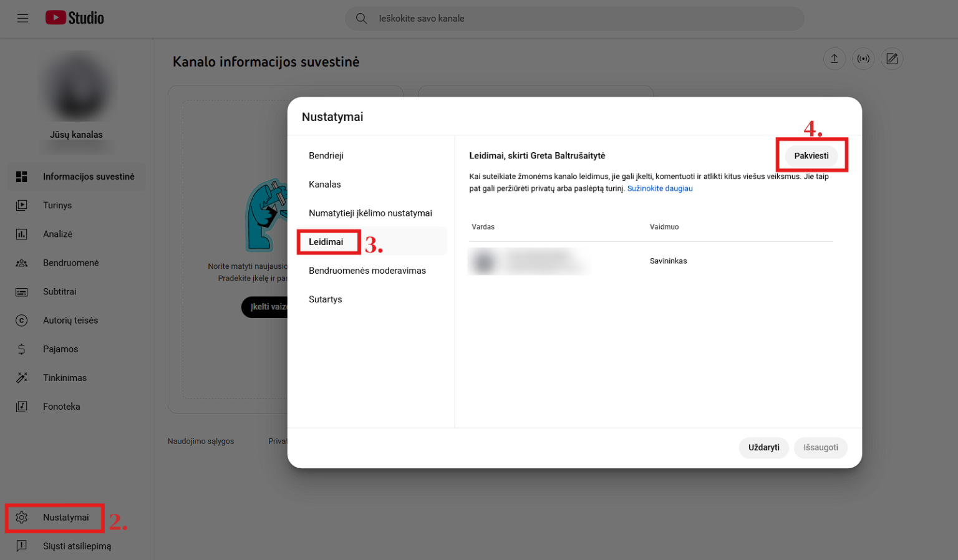Open Nustatymai via the gear icon
The height and width of the screenshot is (560, 958).
tap(54, 518)
